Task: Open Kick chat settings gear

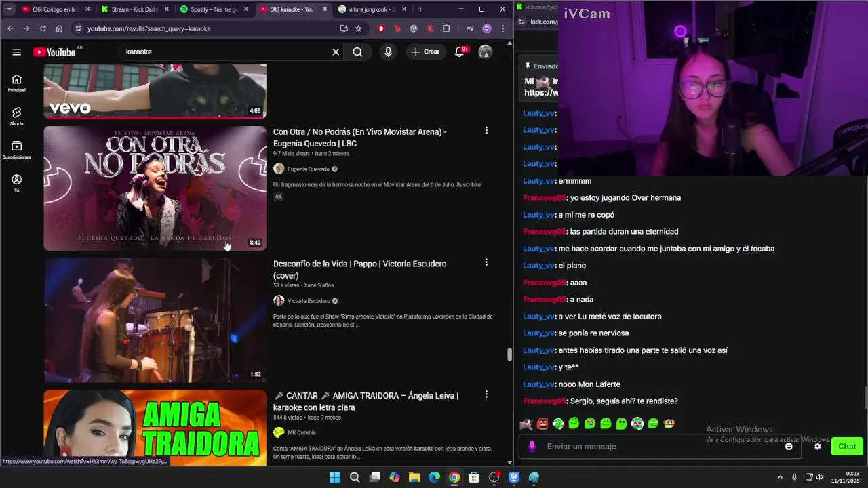Action: click(x=818, y=447)
